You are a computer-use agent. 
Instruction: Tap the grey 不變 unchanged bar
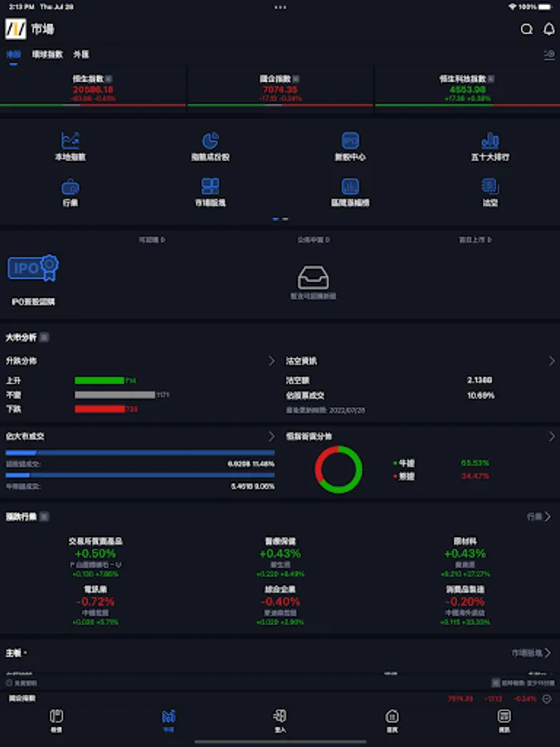click(x=114, y=394)
